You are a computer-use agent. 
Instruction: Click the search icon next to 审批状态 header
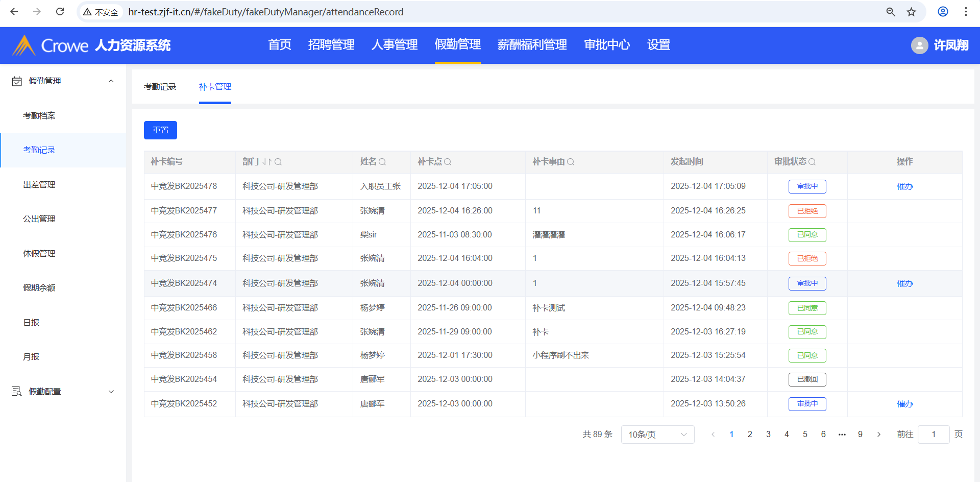click(812, 162)
